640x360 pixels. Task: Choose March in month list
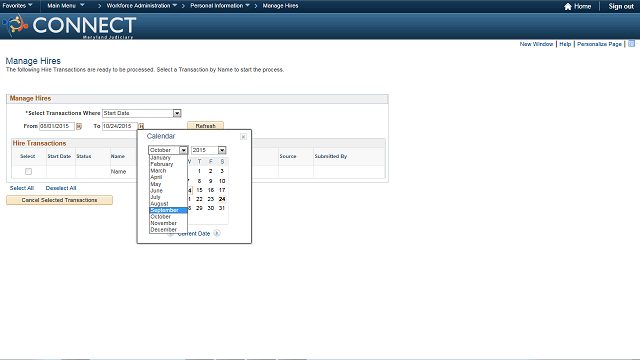tap(168, 171)
